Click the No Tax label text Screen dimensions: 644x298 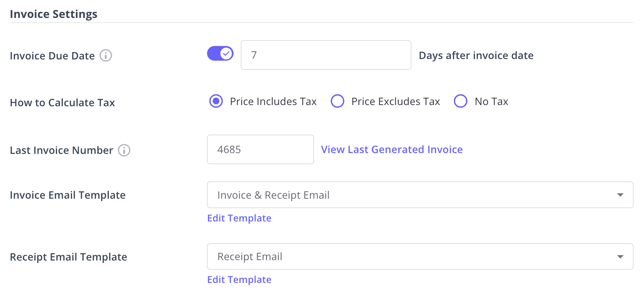coord(491,101)
